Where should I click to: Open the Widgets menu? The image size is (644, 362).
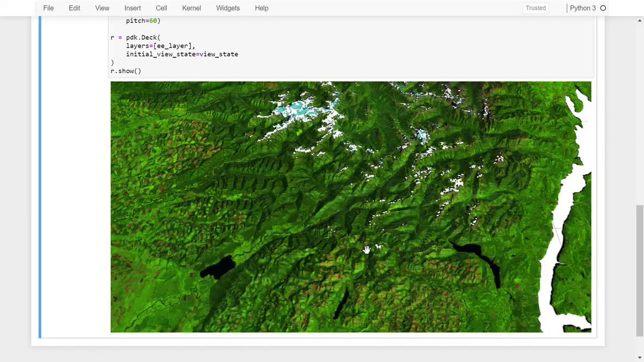pyautogui.click(x=228, y=8)
